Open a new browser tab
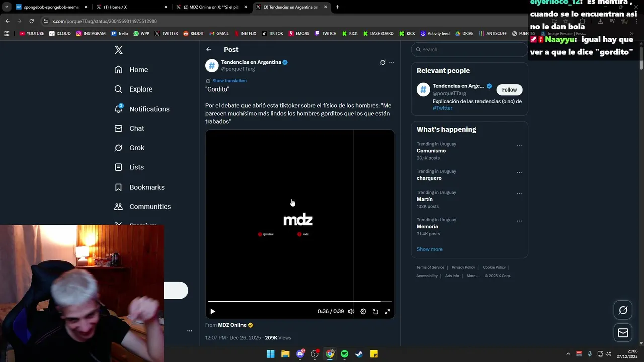The height and width of the screenshot is (362, 644). click(x=337, y=7)
